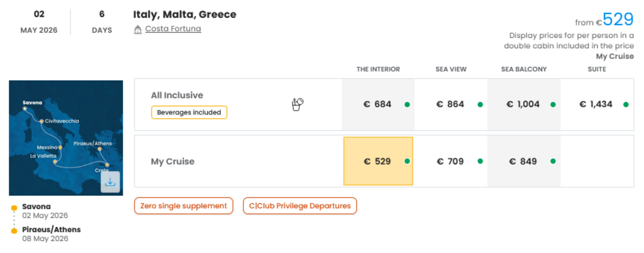Screen dimensions: 644x253
Task: Choose All Inclusive Sea Balcony € 1,004
Action: (x=523, y=104)
